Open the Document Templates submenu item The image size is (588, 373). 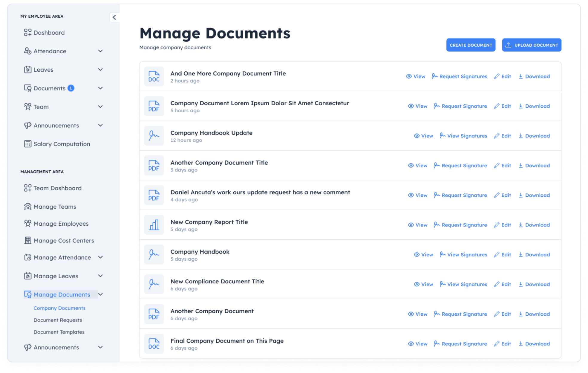(x=59, y=332)
